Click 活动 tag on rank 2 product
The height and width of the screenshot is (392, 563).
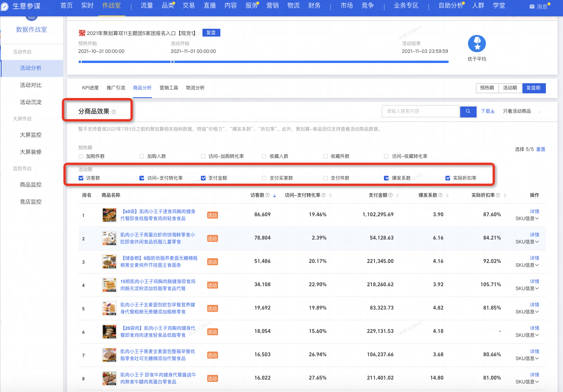click(x=212, y=239)
